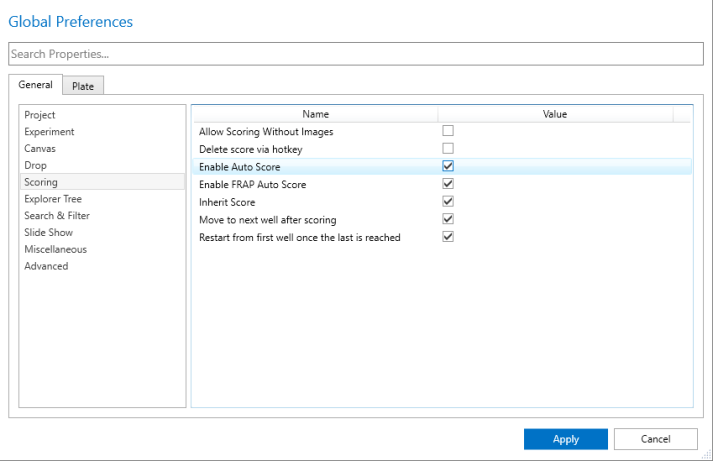
Task: Select the Slide Show category
Action: pos(102,232)
